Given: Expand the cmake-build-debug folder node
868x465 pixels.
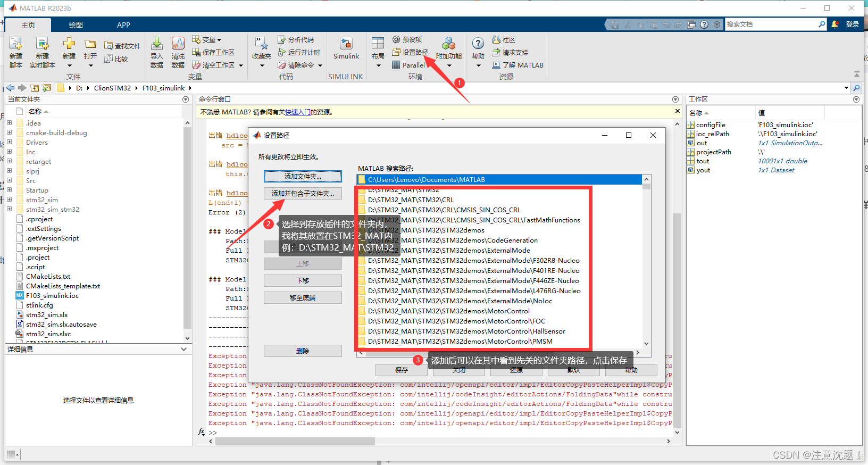Looking at the screenshot, I should pyautogui.click(x=9, y=132).
